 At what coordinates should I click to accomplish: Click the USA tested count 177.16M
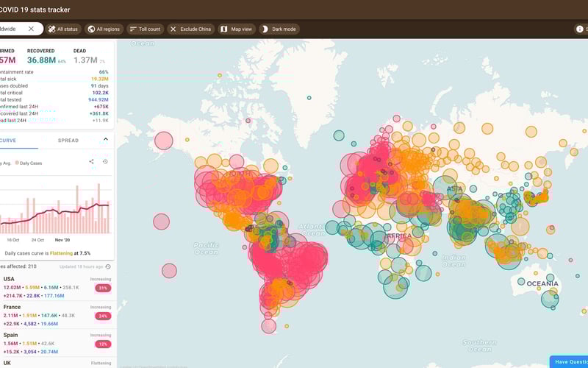coord(54,296)
